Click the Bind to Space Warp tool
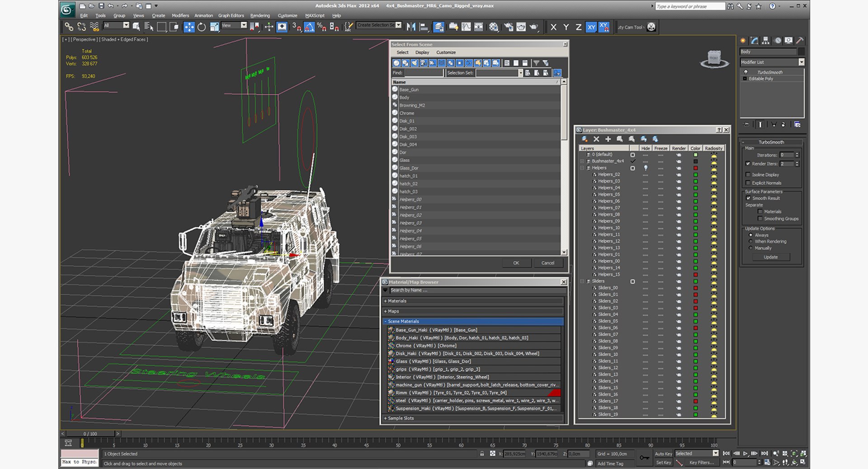The height and width of the screenshot is (469, 868). [x=94, y=27]
